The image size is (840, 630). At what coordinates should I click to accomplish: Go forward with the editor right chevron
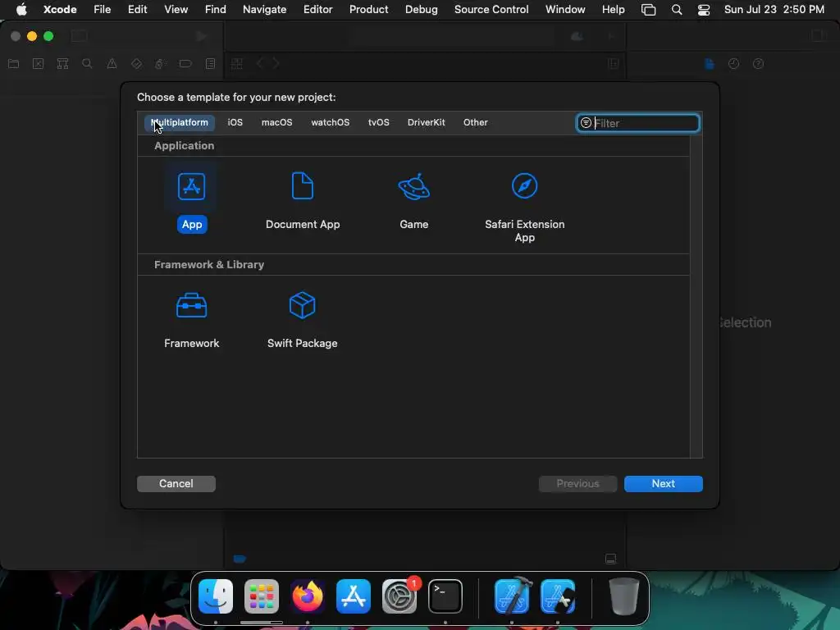(276, 64)
